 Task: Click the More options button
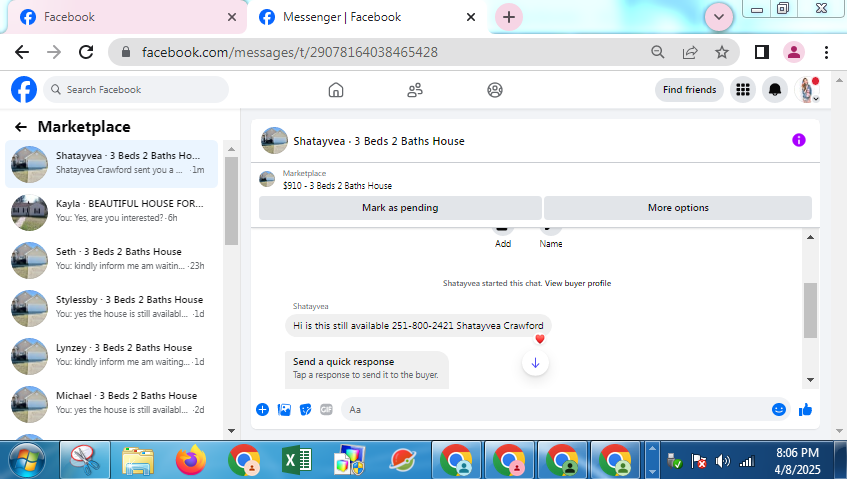pos(678,208)
